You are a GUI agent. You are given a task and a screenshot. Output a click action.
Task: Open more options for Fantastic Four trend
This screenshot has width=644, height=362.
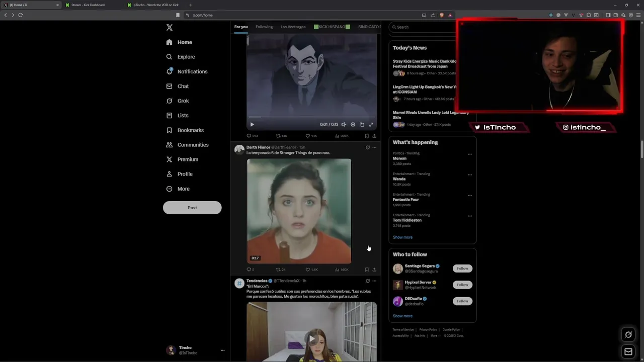(x=470, y=196)
